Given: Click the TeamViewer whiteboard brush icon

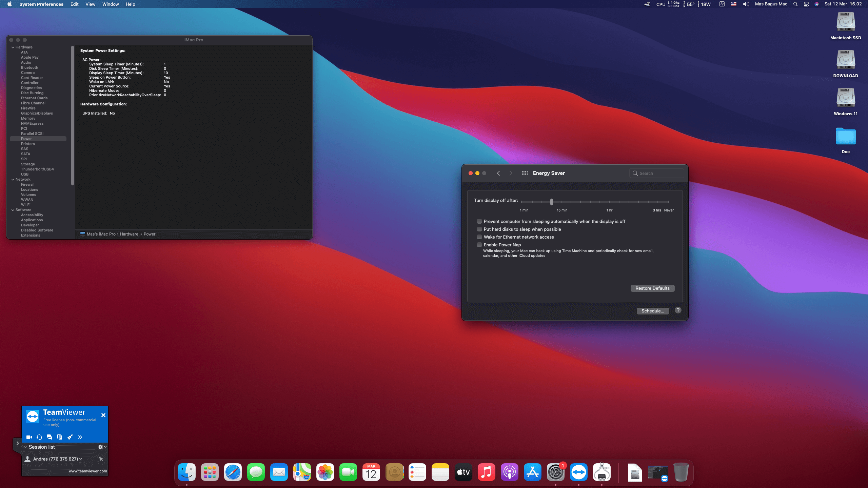Looking at the screenshot, I should pyautogui.click(x=70, y=437).
